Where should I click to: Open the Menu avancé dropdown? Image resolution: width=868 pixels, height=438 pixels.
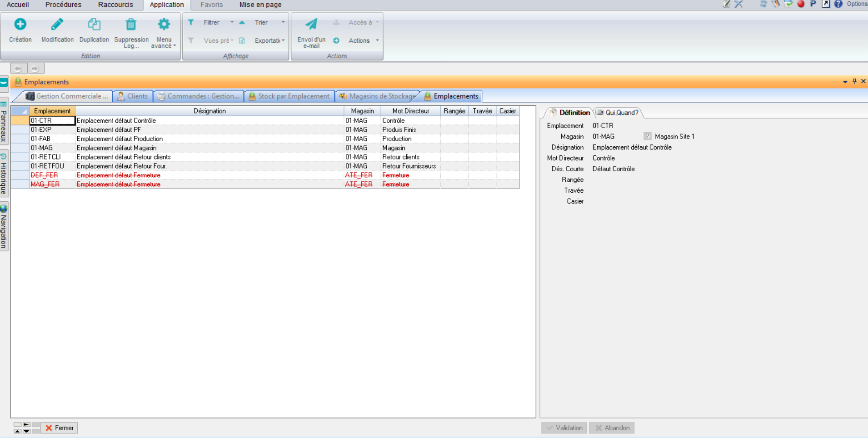(x=164, y=43)
